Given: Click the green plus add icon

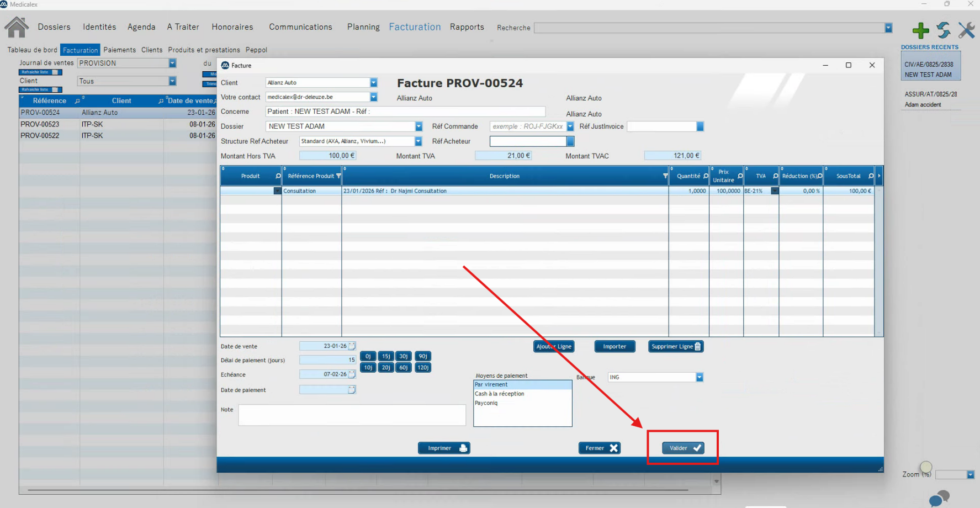Looking at the screenshot, I should (x=920, y=30).
